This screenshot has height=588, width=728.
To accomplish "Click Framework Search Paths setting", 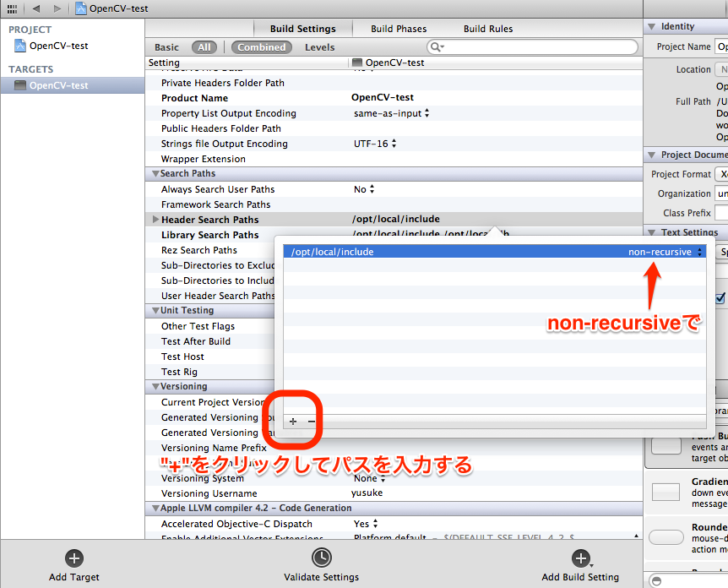I will (215, 204).
